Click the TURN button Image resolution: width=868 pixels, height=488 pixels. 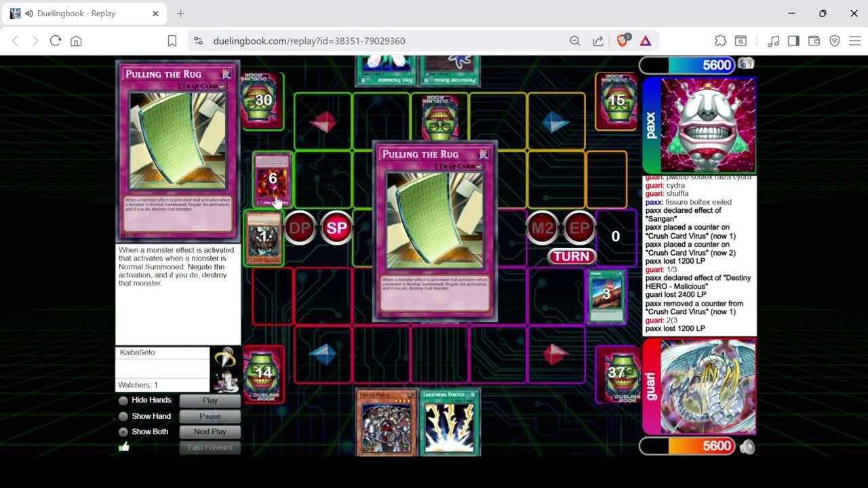click(571, 256)
